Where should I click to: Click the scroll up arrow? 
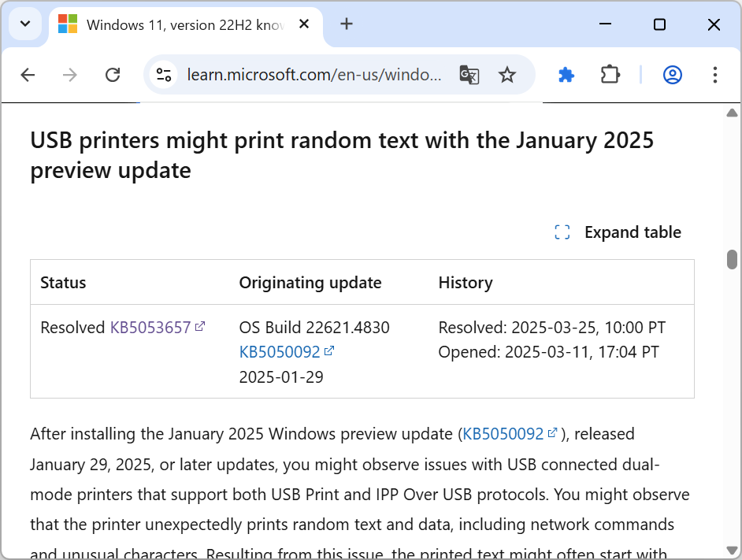click(x=732, y=113)
